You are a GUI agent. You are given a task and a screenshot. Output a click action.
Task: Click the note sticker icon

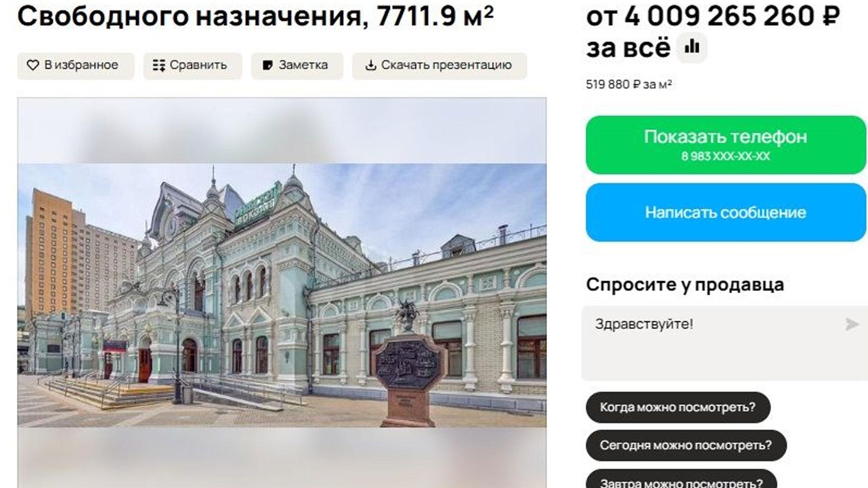click(268, 66)
